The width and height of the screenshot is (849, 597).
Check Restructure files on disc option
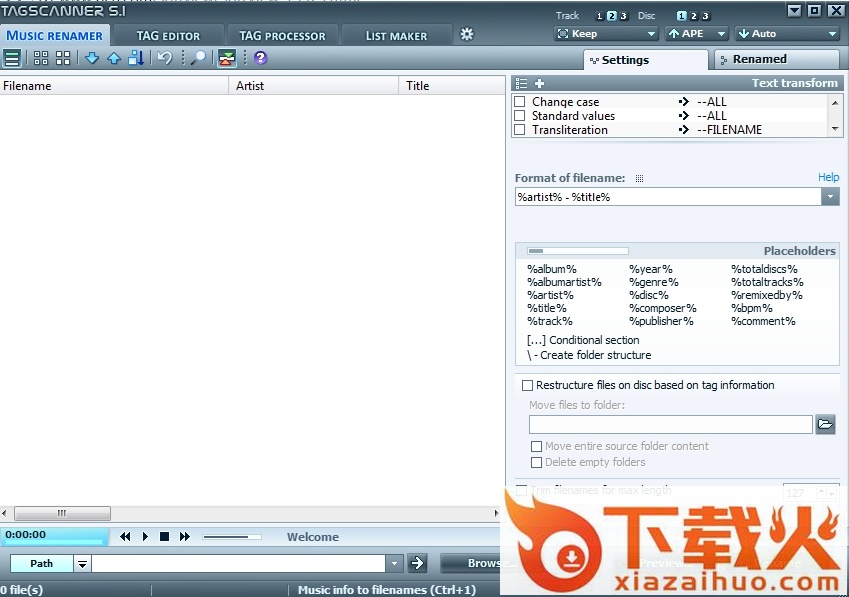pos(527,385)
